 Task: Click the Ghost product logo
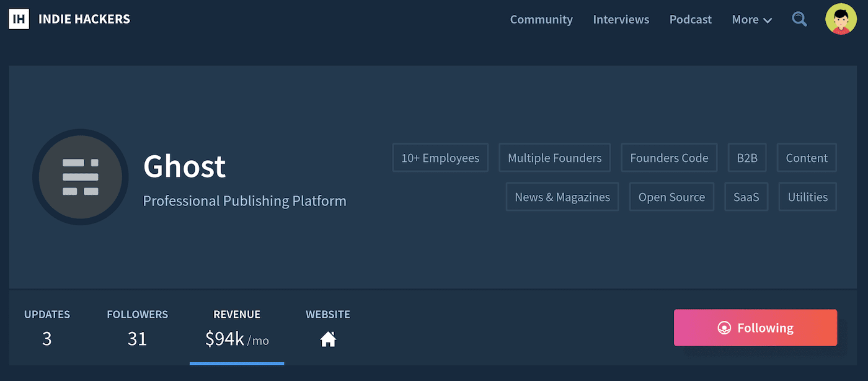tap(81, 177)
